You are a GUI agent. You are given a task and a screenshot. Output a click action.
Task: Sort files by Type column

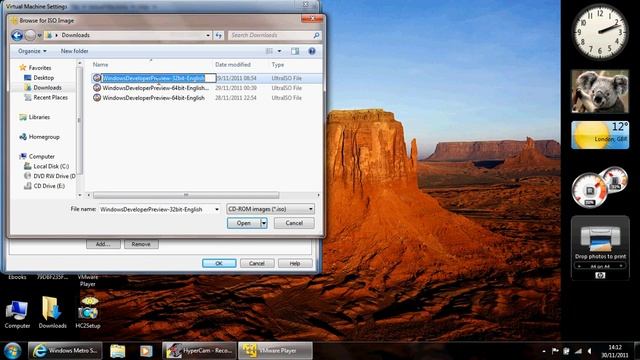tap(278, 64)
